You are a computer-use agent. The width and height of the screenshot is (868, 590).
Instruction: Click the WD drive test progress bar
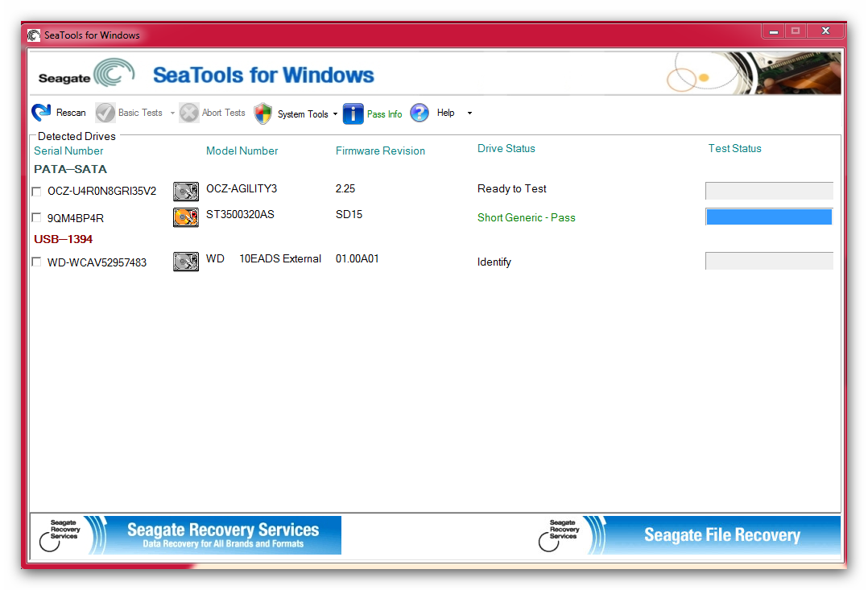click(769, 261)
